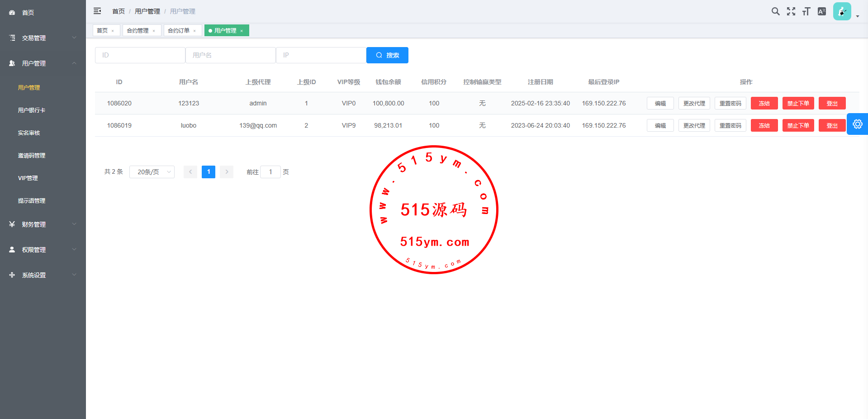Click the language translate icon
868x419 pixels.
coord(821,11)
